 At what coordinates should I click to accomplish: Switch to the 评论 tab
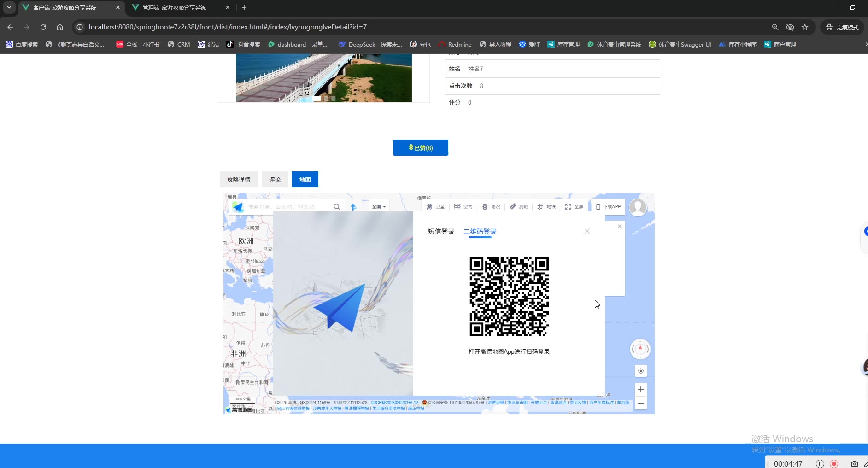click(x=275, y=180)
